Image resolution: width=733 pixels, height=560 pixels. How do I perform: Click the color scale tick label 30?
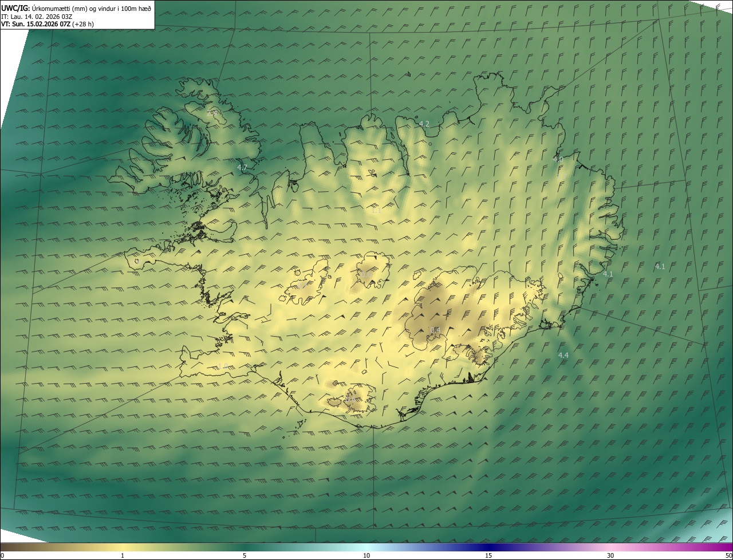tap(610, 555)
